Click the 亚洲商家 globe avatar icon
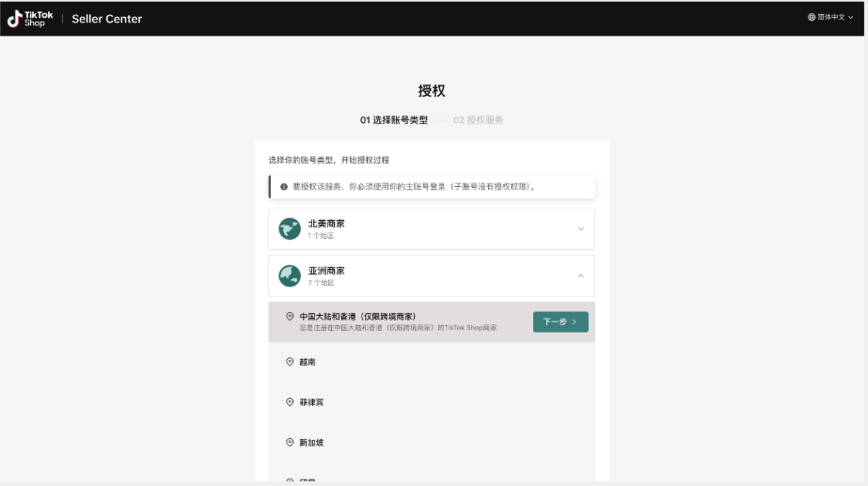The image size is (868, 486). coord(290,275)
